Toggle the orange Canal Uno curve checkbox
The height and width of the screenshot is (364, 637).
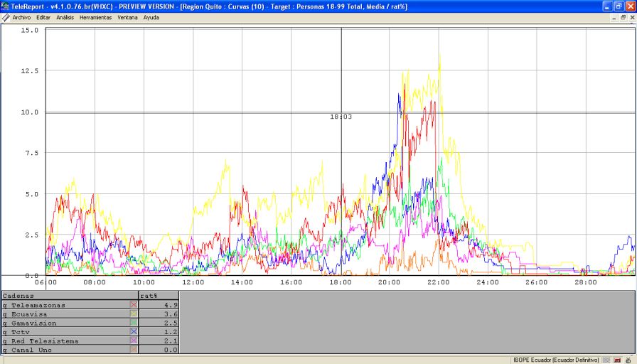133,349
